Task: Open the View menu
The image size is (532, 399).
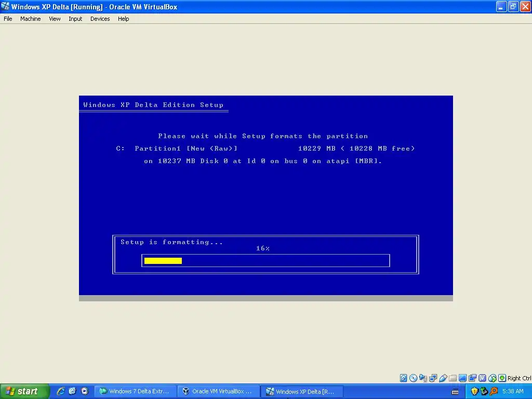Action: [x=55, y=19]
